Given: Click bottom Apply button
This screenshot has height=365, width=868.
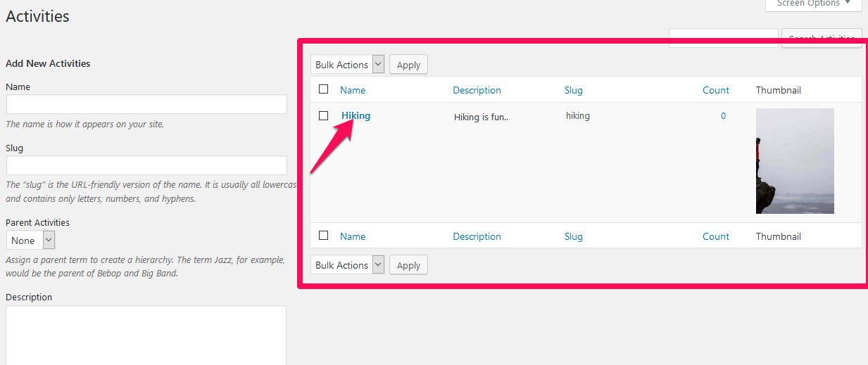Looking at the screenshot, I should click(408, 265).
